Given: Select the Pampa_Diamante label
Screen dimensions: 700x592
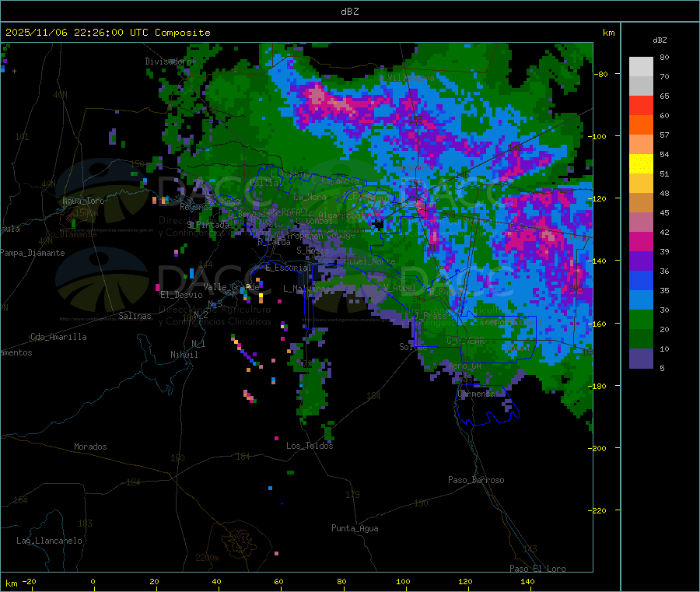Looking at the screenshot, I should tap(33, 253).
